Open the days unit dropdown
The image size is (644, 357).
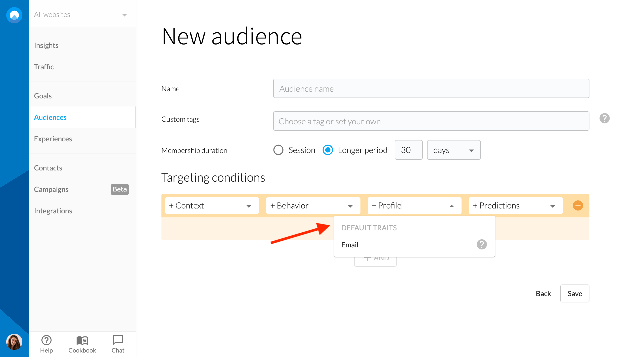pos(453,150)
